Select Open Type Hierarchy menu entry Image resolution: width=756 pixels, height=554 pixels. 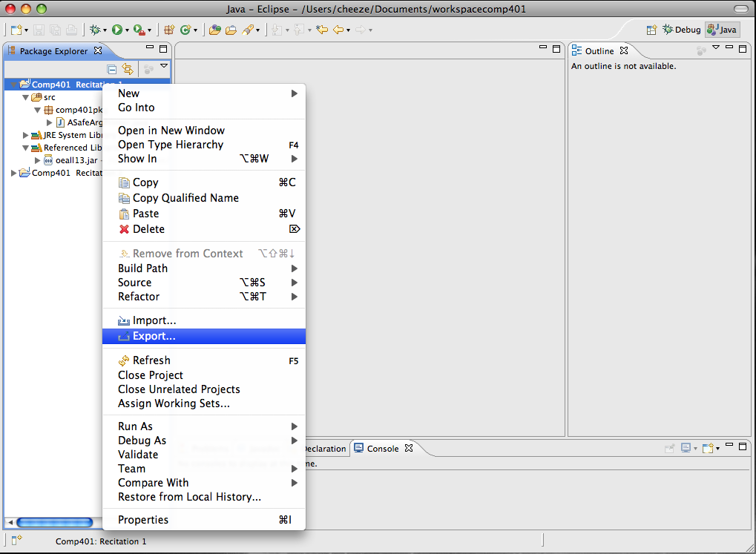point(204,145)
